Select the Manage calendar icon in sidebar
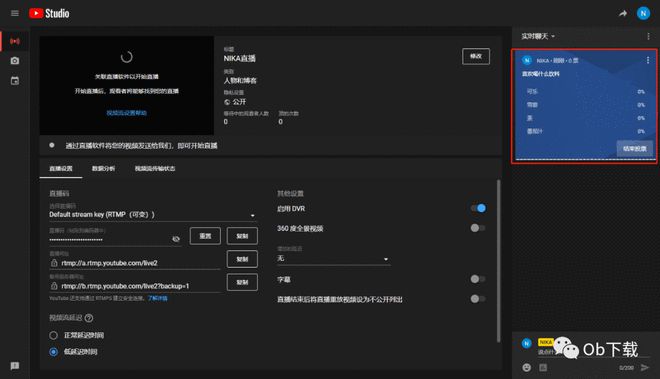660x379 pixels. 15,81
